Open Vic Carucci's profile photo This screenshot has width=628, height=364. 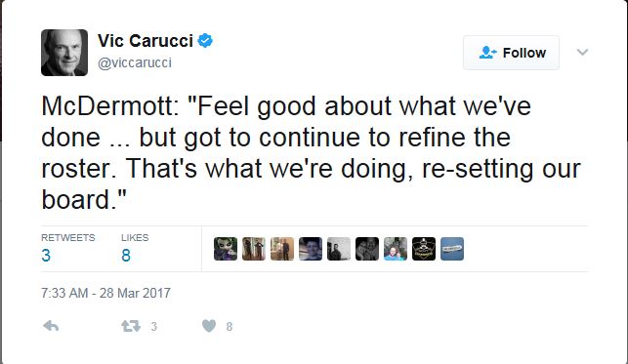[64, 53]
